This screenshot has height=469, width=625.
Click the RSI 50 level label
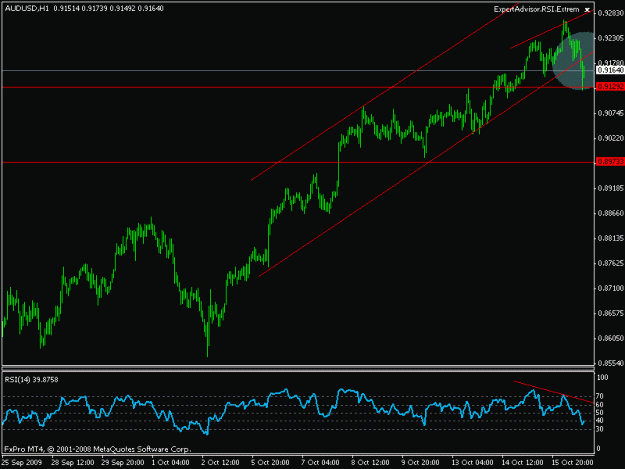click(x=600, y=413)
